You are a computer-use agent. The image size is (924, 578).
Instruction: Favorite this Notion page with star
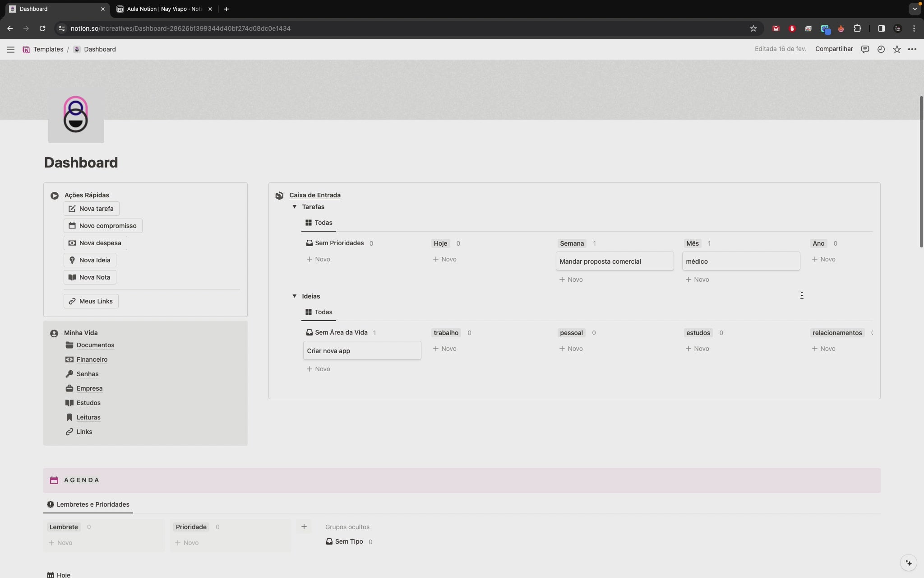(897, 49)
